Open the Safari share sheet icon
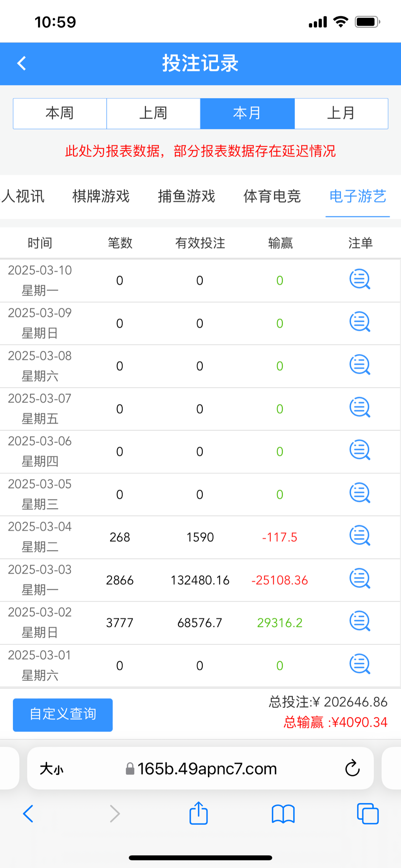401x868 pixels. pyautogui.click(x=199, y=814)
